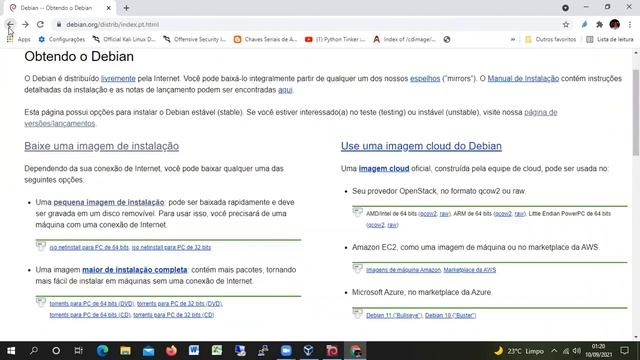This screenshot has height=360, width=640.
Task: Open the Apps bookmarks shortcut
Action: pos(18,40)
